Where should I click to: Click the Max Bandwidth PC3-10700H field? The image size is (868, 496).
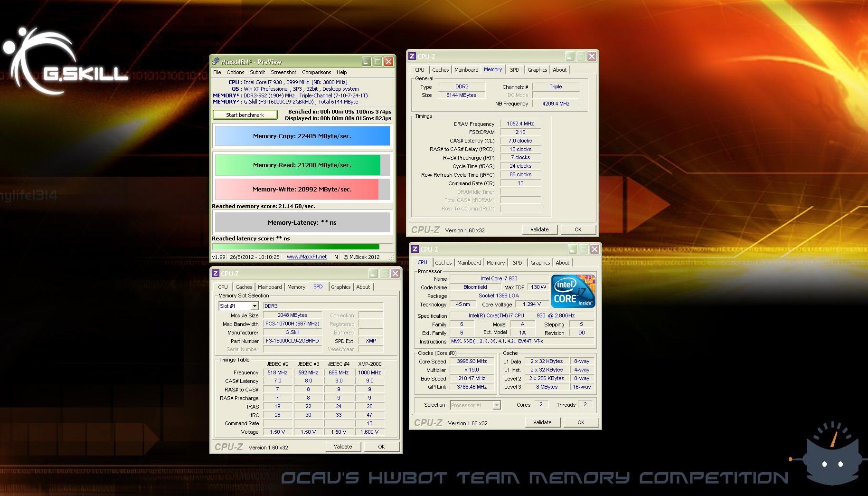[292, 324]
